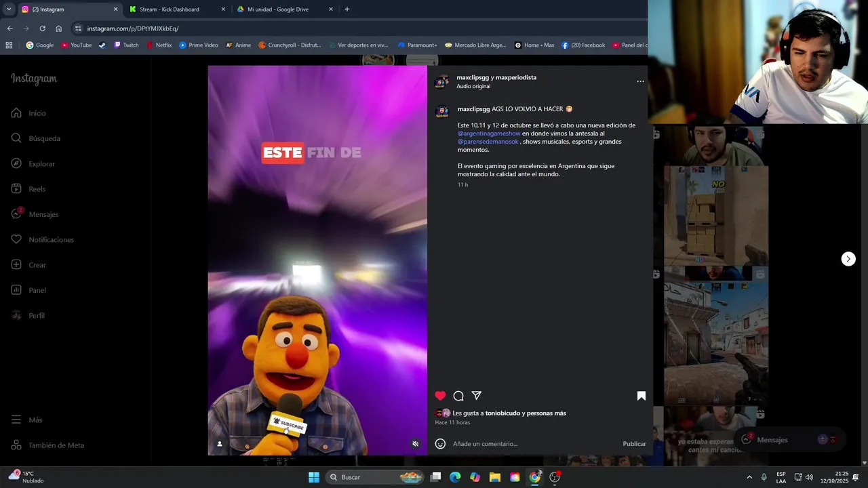
Task: Click Publicar to post the comment
Action: pyautogui.click(x=634, y=444)
